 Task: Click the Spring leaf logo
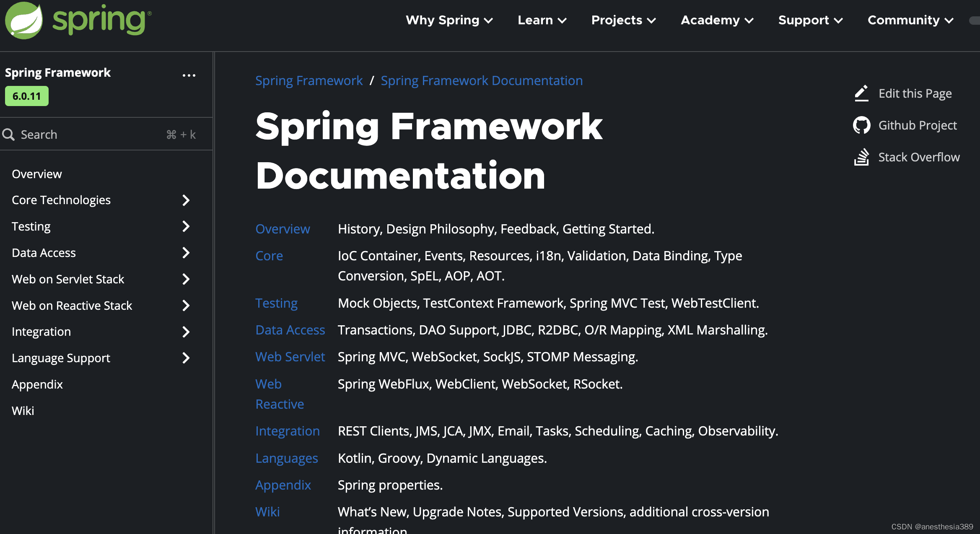click(24, 20)
